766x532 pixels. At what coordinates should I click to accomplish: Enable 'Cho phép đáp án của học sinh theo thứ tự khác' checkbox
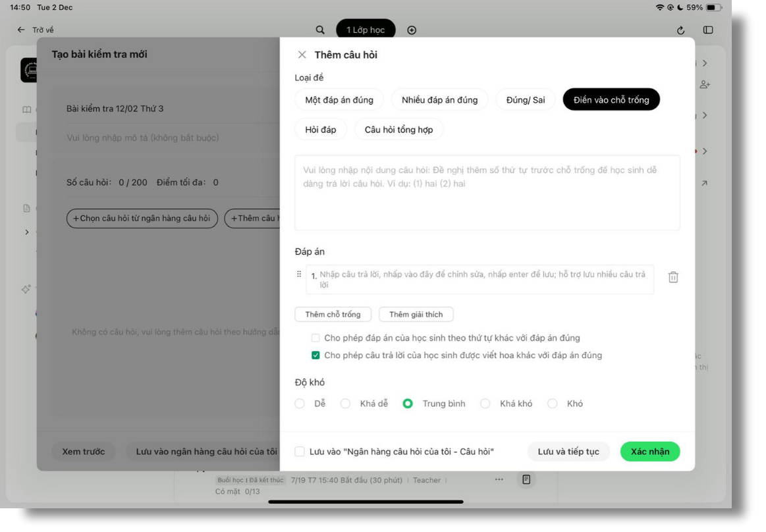point(315,338)
